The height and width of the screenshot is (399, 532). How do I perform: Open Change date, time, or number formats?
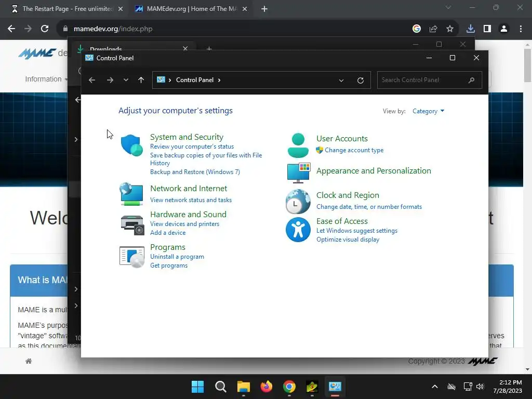369,207
